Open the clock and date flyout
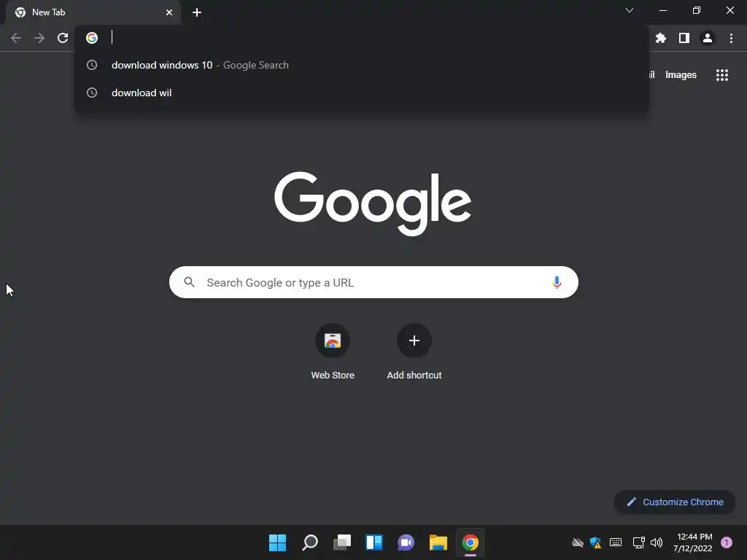Image resolution: width=747 pixels, height=560 pixels. [693, 542]
